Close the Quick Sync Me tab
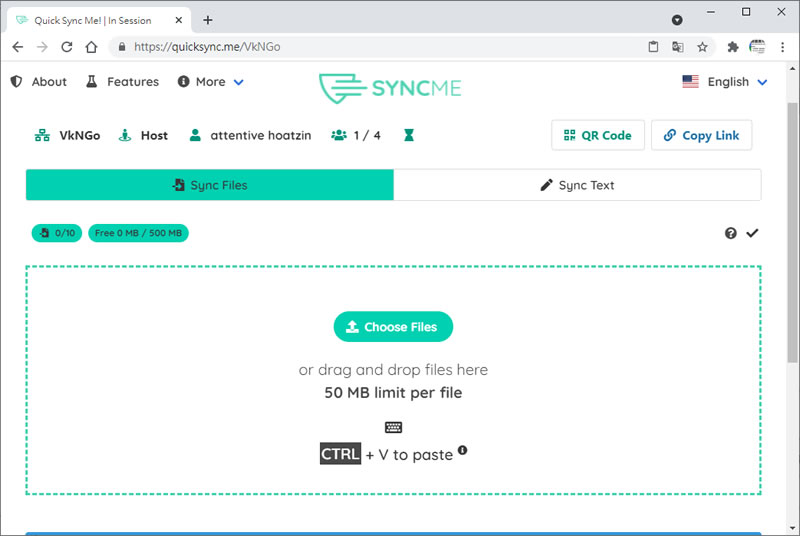This screenshot has height=536, width=800. (179, 20)
